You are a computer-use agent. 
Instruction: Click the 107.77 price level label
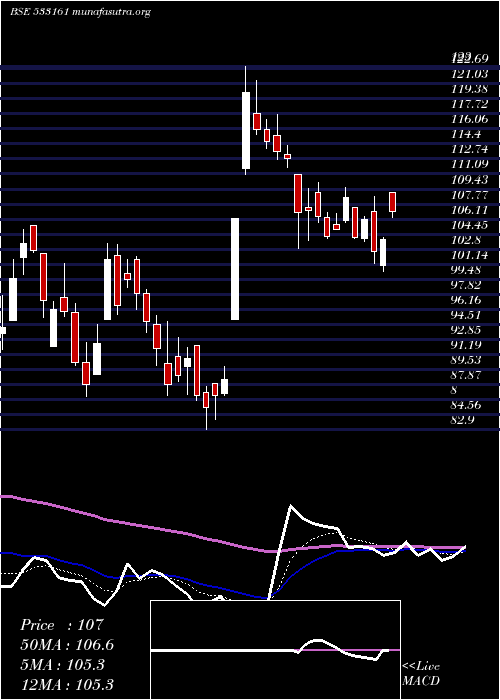(x=470, y=195)
